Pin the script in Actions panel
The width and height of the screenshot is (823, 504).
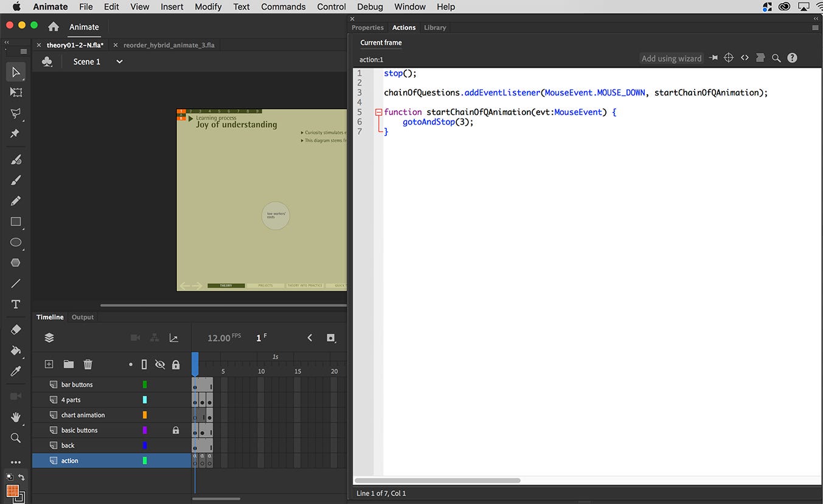click(713, 58)
